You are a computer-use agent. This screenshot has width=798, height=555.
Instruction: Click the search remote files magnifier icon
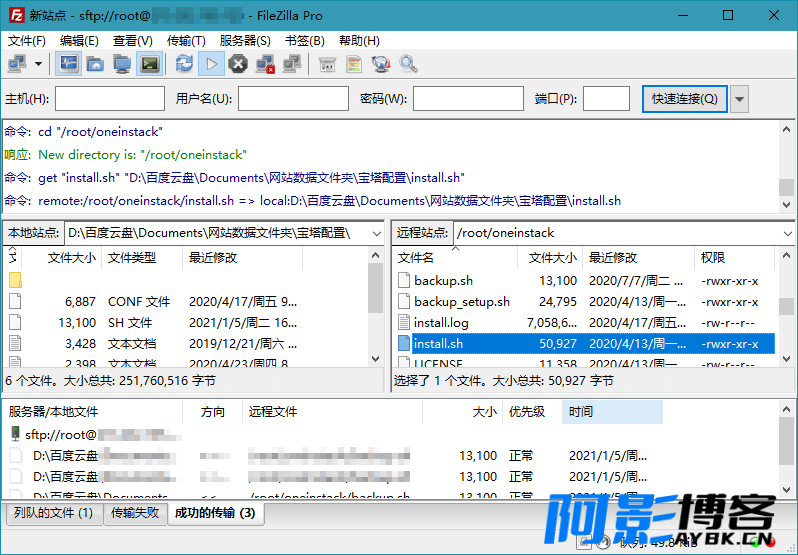(408, 64)
